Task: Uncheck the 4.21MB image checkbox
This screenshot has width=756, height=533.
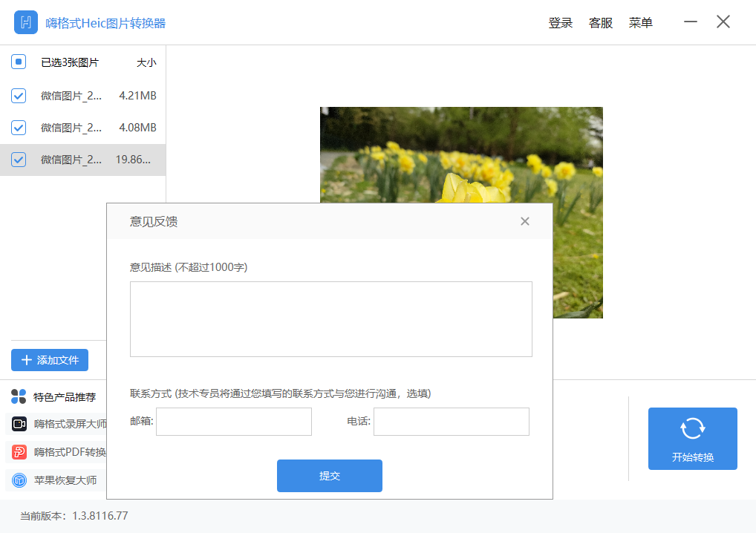Action: click(x=18, y=95)
